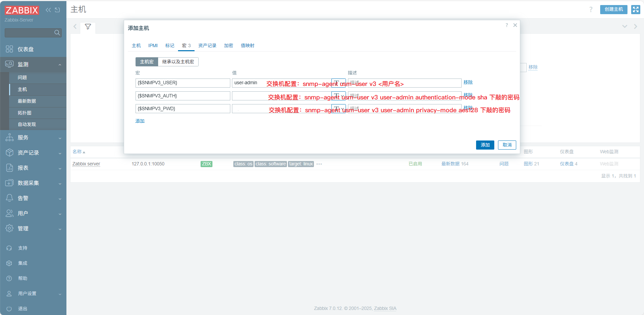
Task: Expand the 用户 menu chevron
Action: 60,214
